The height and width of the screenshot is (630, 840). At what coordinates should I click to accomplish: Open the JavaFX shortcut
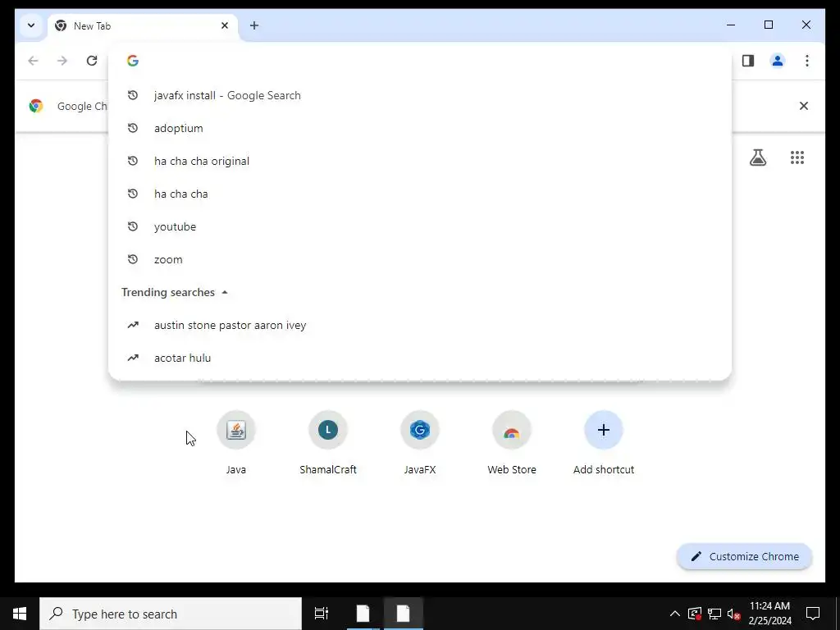(420, 443)
